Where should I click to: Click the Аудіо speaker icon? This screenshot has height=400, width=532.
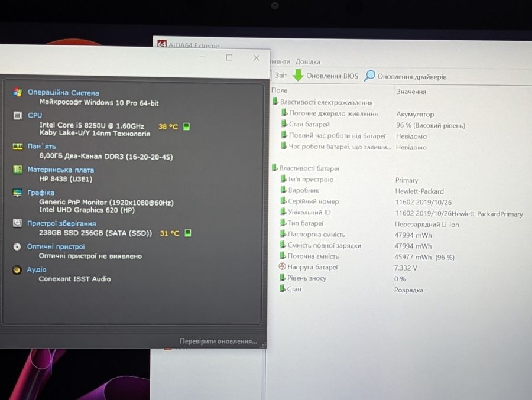tap(17, 270)
